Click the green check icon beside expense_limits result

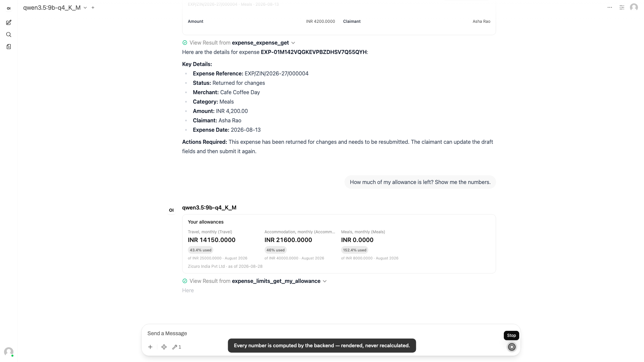coord(185,281)
